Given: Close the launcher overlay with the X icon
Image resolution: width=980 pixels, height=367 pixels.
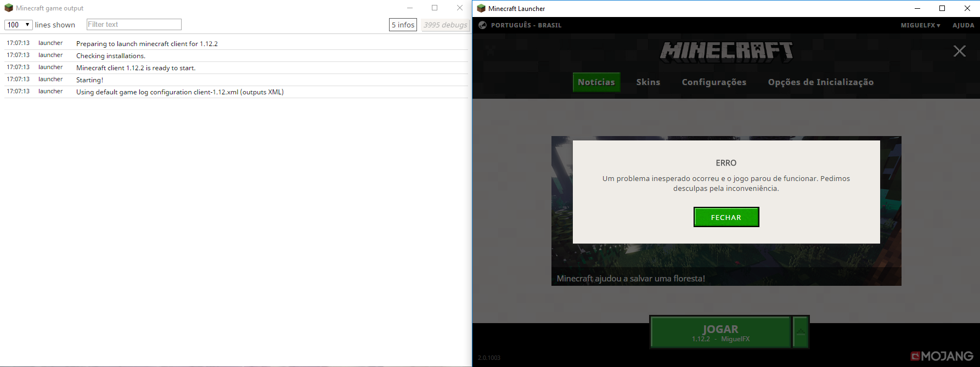Looking at the screenshot, I should point(959,51).
